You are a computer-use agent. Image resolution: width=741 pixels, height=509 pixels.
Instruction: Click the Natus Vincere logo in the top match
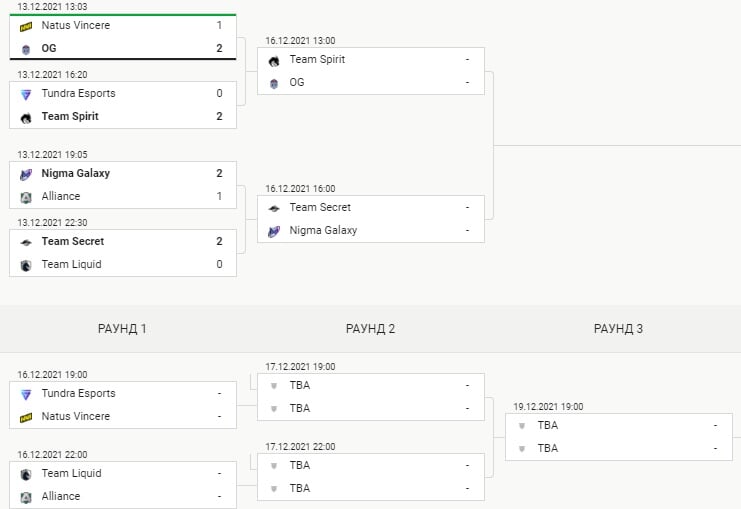pos(26,25)
